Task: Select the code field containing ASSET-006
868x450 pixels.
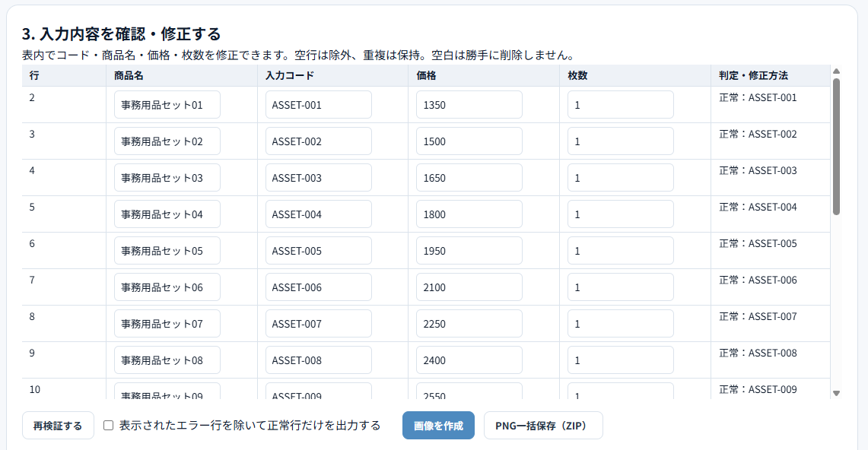Action: pos(318,287)
